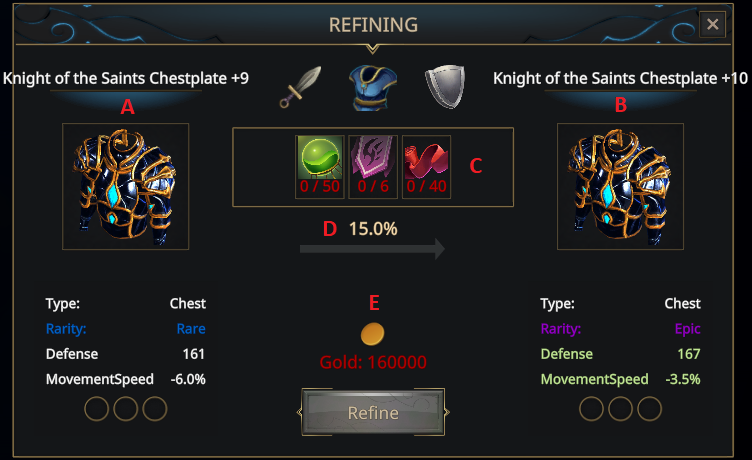Click the Knight of the Saints Chestplate +10 title

(x=621, y=78)
